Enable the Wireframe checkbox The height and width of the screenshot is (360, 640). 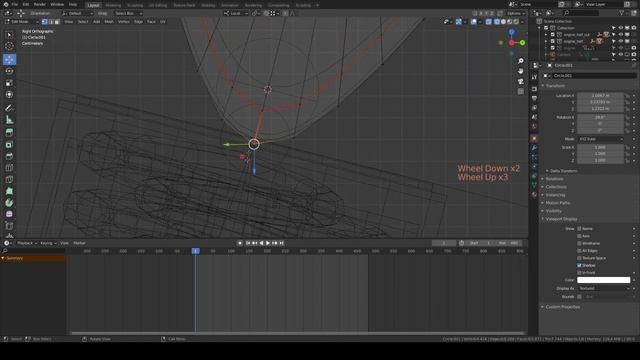tap(579, 243)
